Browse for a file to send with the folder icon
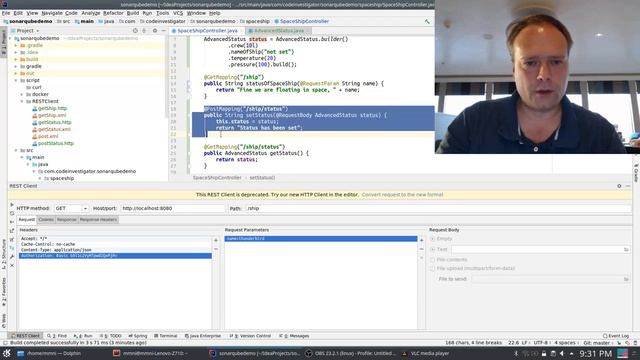 click(x=626, y=279)
